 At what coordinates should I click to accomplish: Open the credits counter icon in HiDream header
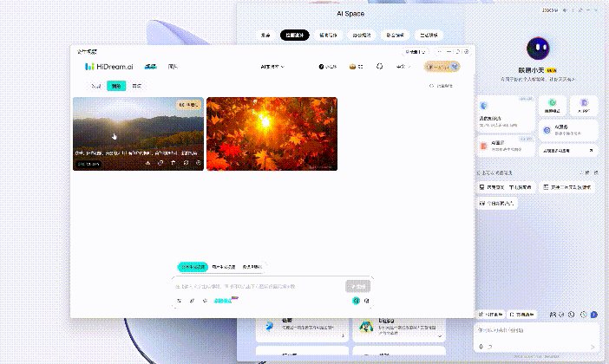point(321,67)
